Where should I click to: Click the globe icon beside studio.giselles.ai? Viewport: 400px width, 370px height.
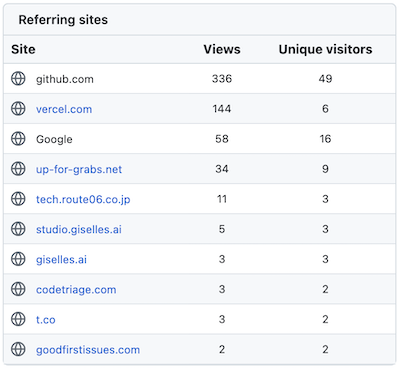coord(18,229)
